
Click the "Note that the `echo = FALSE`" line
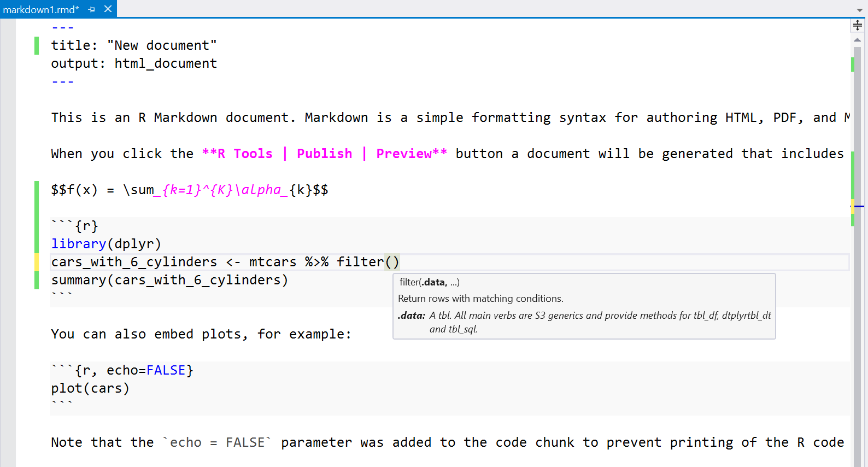point(448,442)
